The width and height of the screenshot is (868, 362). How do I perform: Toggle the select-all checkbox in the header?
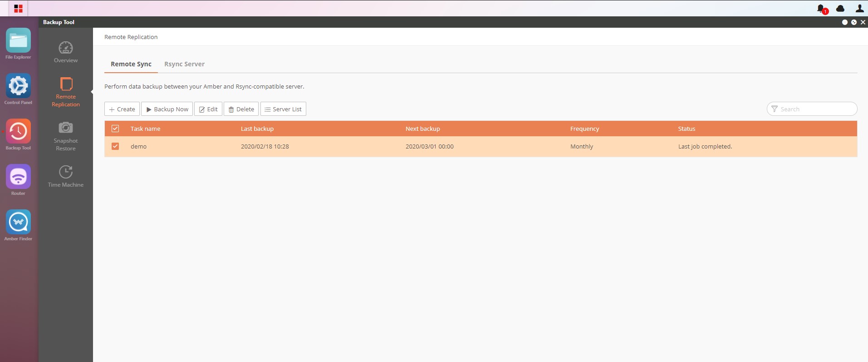pyautogui.click(x=115, y=129)
